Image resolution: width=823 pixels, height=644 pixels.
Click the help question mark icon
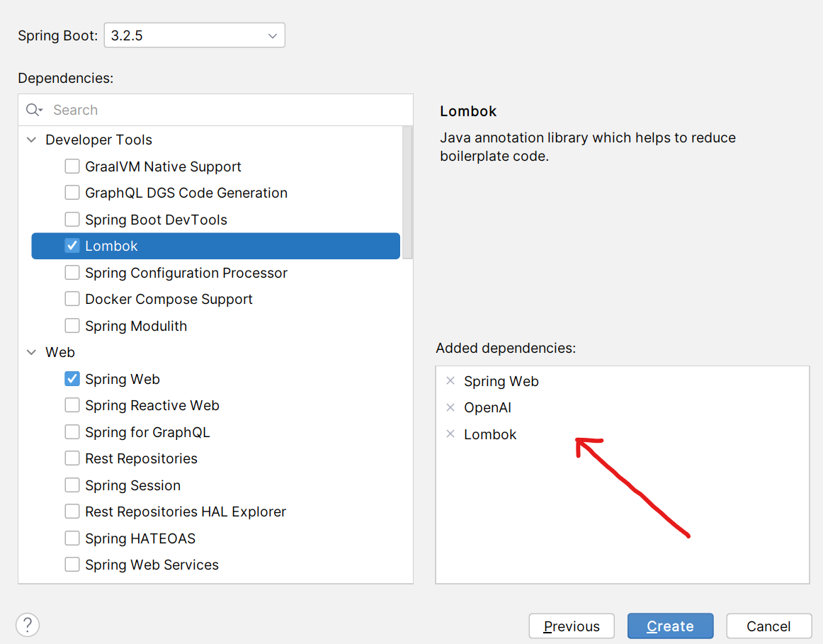28,625
